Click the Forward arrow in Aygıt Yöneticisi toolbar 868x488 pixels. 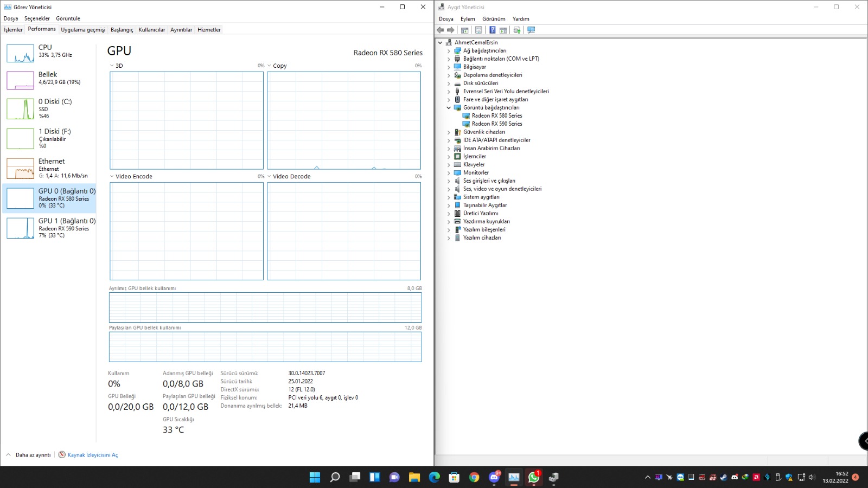point(450,30)
